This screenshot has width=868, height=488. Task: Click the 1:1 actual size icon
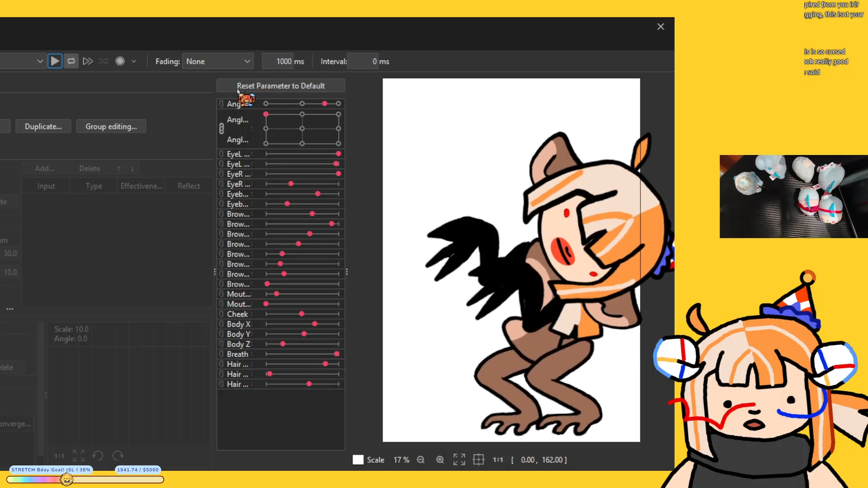click(498, 460)
